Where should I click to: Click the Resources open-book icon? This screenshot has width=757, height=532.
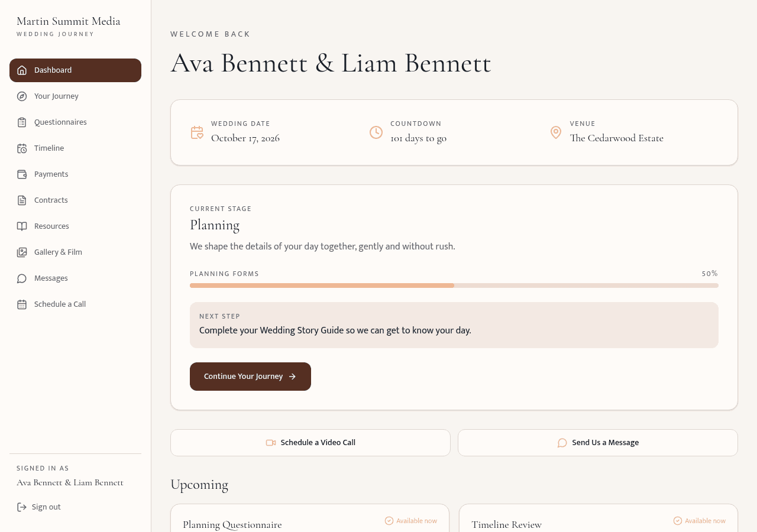[x=22, y=226]
